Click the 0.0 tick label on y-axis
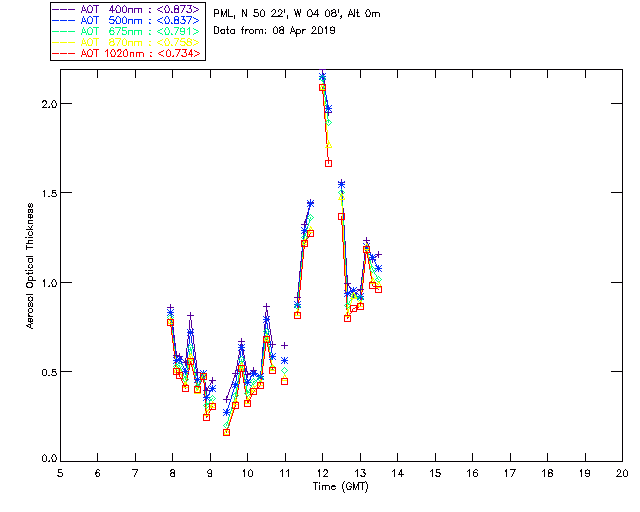Viewport: 640px width, 512px height. coord(45,459)
